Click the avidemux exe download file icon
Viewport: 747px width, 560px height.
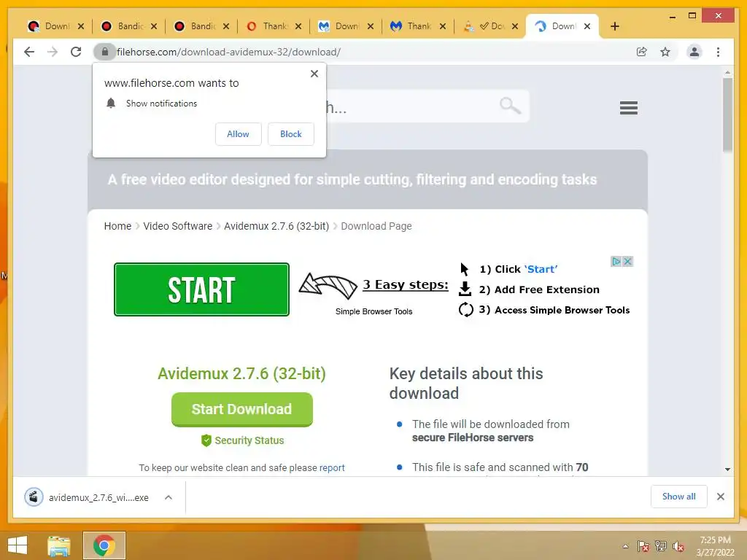[x=34, y=497]
